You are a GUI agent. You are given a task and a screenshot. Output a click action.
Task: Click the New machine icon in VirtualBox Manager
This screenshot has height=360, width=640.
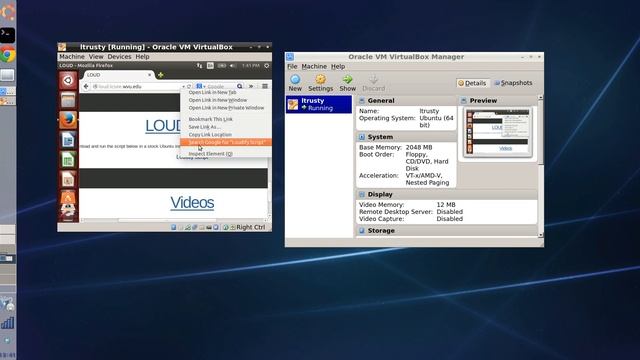tap(295, 79)
